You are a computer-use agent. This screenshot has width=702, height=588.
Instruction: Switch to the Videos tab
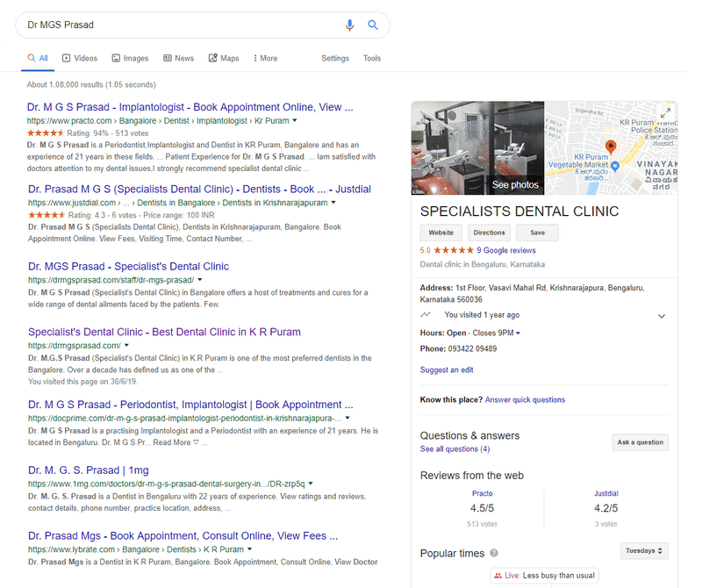pyautogui.click(x=80, y=58)
